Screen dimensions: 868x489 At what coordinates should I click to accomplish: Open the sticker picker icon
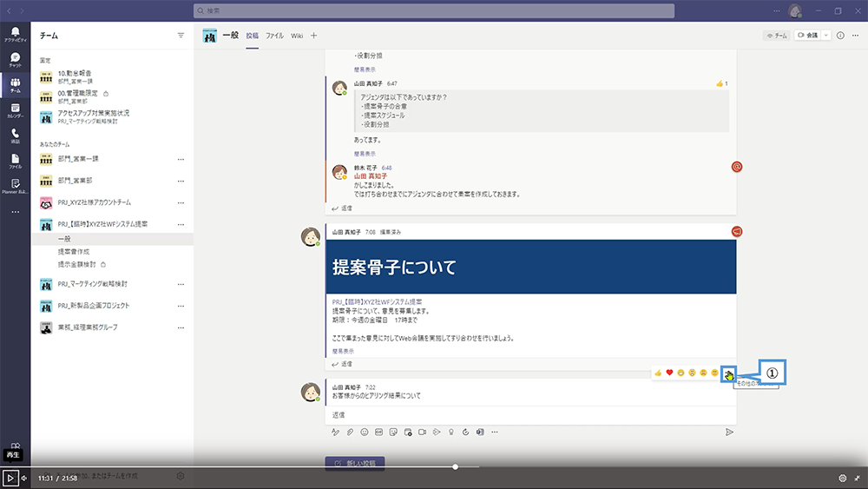[393, 432]
